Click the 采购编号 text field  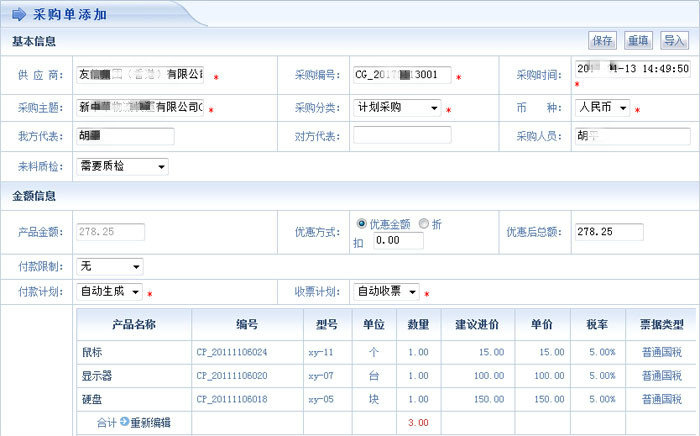[402, 75]
